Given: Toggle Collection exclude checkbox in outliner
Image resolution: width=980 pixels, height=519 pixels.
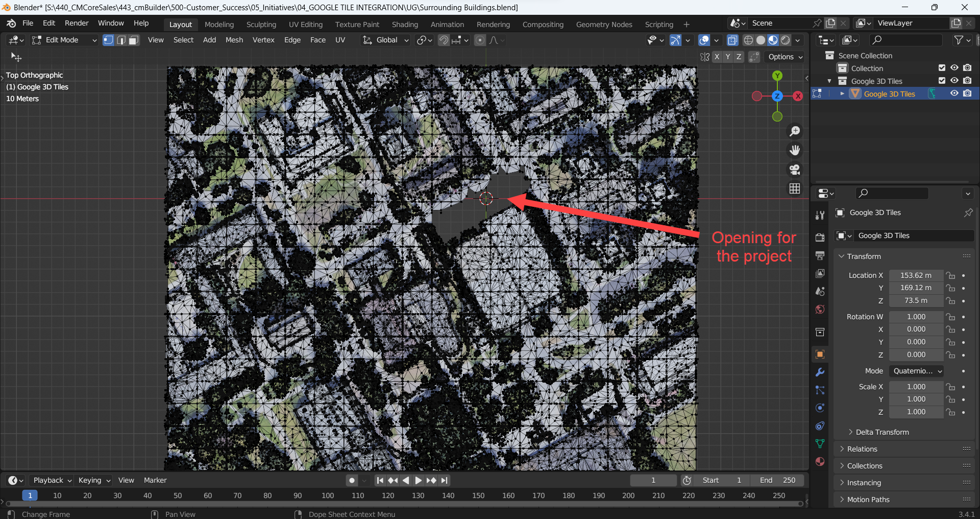Looking at the screenshot, I should point(942,68).
